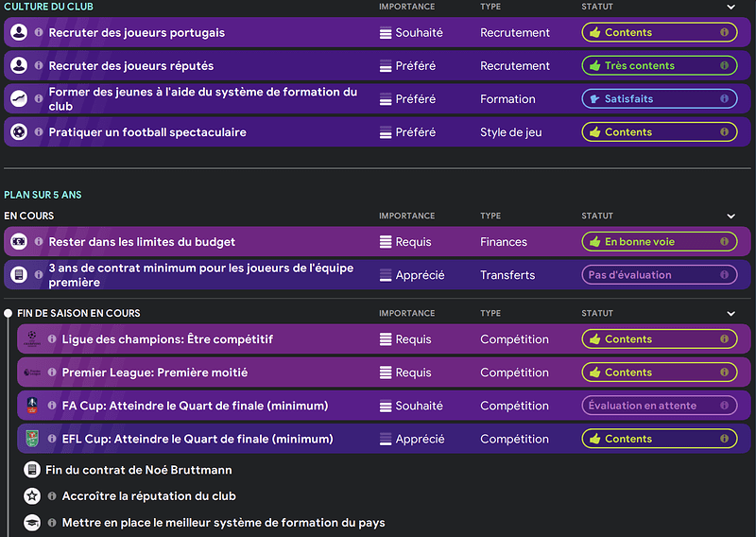Click the Fin de saison en cours timeline marker
This screenshot has width=756, height=537.
click(9, 313)
